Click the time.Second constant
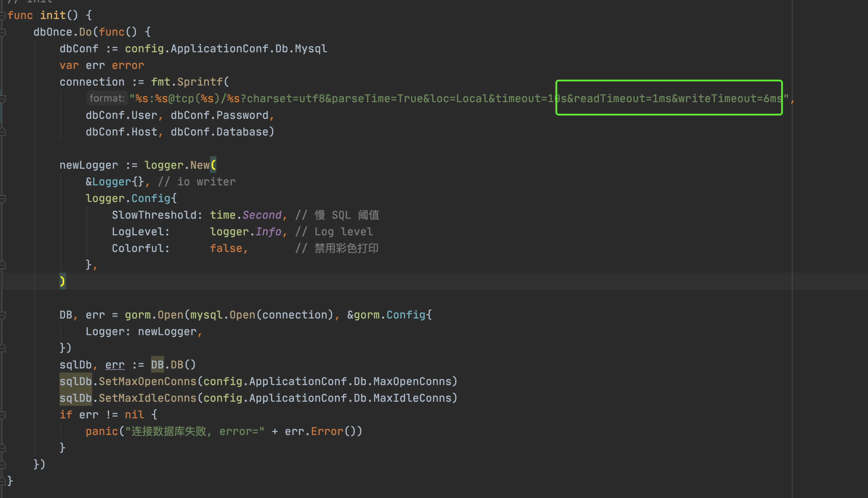 coord(262,215)
